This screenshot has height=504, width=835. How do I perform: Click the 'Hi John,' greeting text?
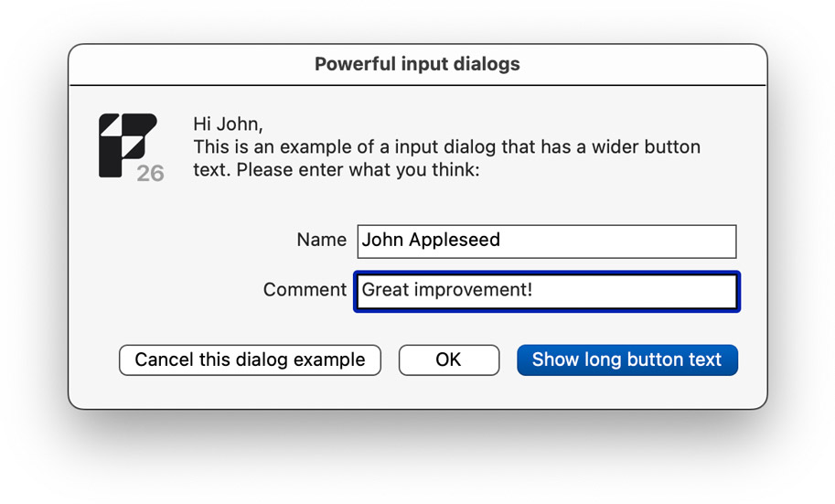click(228, 124)
